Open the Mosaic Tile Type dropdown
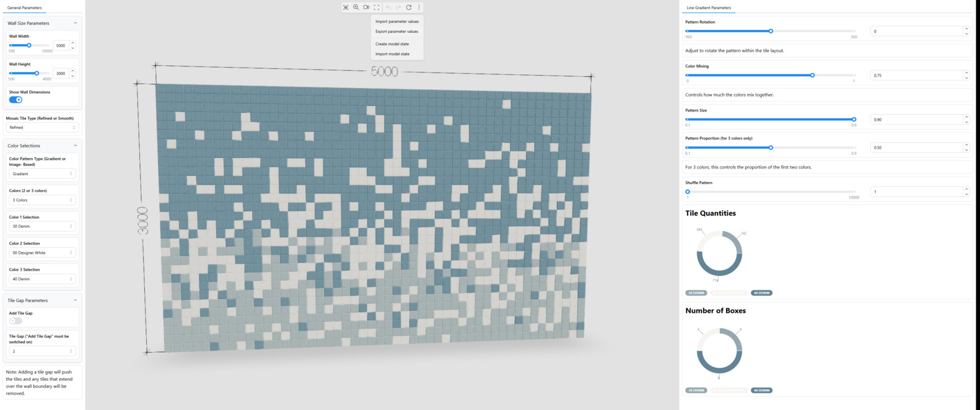The width and height of the screenshot is (980, 410). 42,128
